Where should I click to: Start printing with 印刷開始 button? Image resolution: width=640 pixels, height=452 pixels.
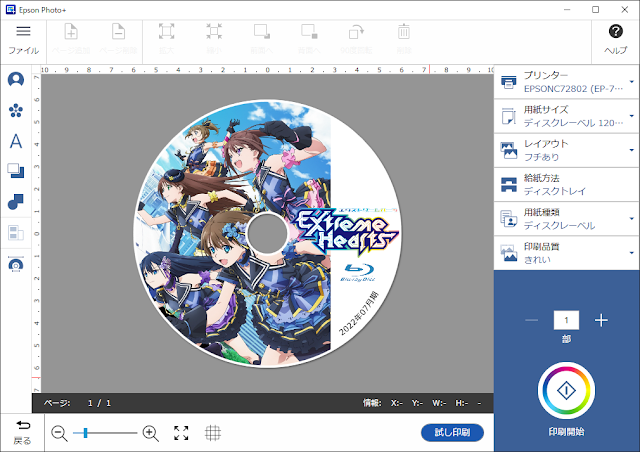566,391
